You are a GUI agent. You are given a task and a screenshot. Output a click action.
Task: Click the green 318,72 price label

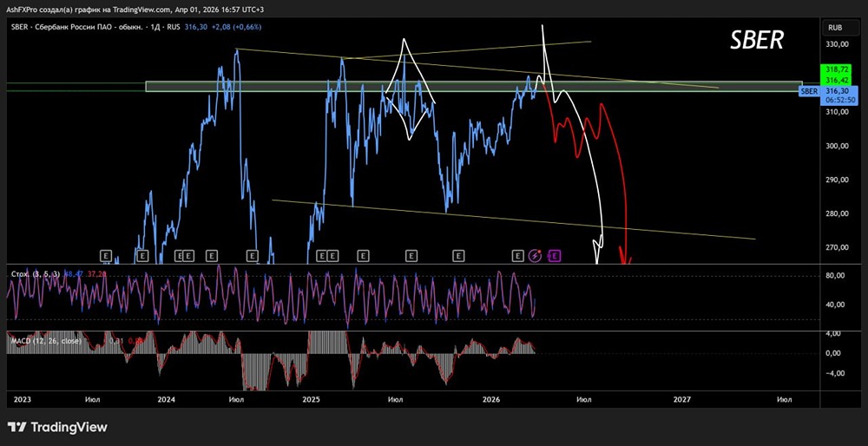pos(836,71)
